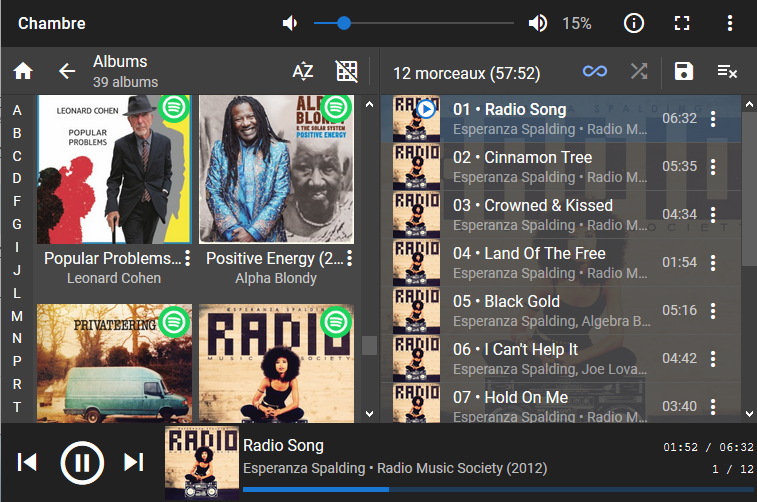Jump to letter G in index
This screenshot has width=757, height=502.
pos(17,224)
